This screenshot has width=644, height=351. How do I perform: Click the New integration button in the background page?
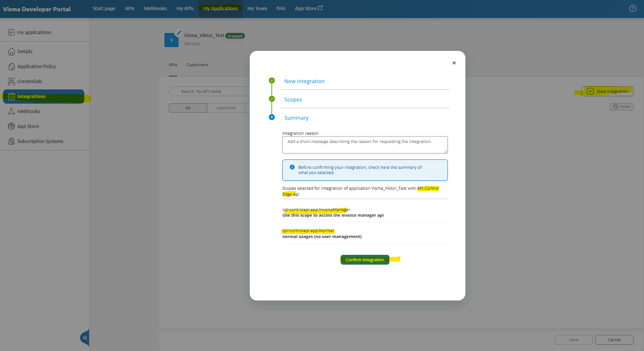[607, 91]
